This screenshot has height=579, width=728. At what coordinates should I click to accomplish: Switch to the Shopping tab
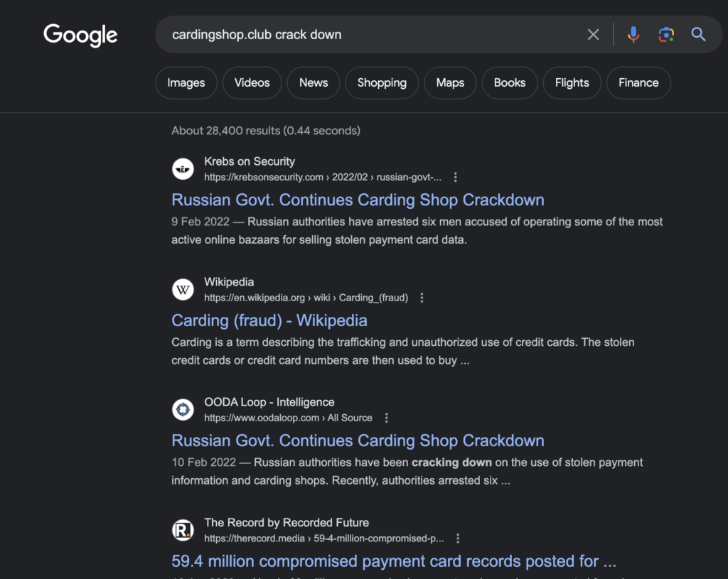click(x=382, y=82)
